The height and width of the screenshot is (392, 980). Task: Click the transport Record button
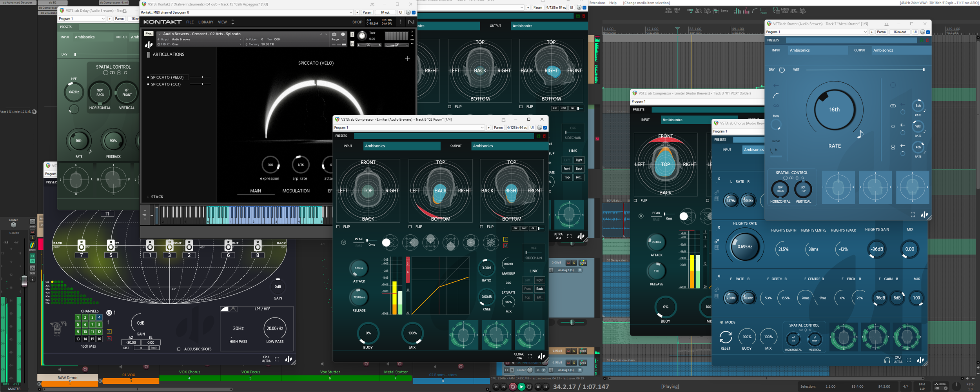tap(512, 387)
